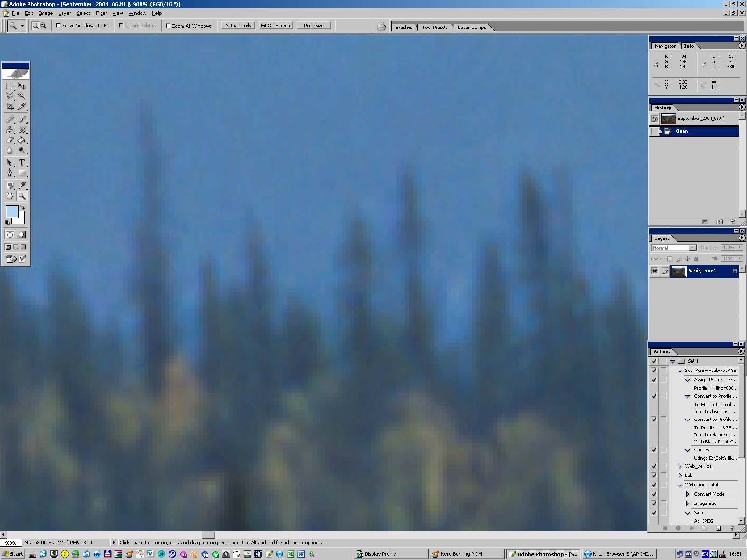Open the layer blend mode Normal dropdown

point(674,248)
